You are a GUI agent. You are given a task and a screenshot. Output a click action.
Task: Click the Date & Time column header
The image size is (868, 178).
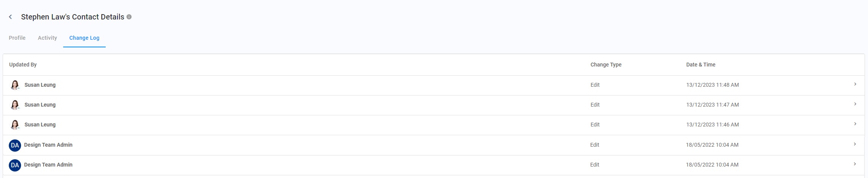(701, 65)
